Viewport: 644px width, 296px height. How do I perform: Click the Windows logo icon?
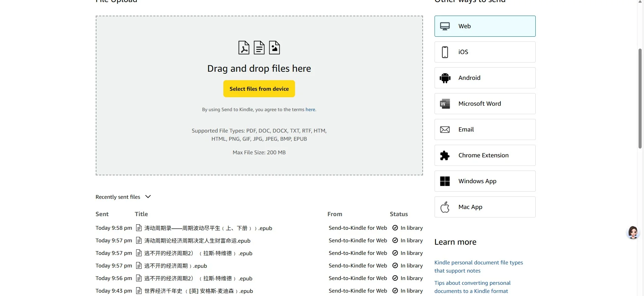coord(445,181)
